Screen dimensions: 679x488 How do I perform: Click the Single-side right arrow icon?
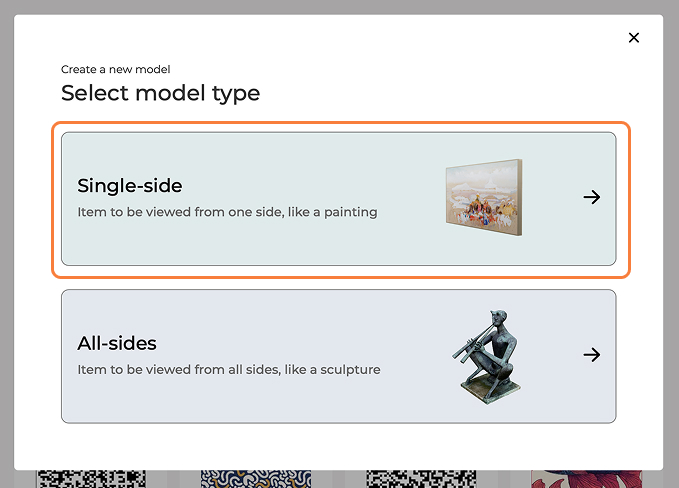tap(592, 197)
